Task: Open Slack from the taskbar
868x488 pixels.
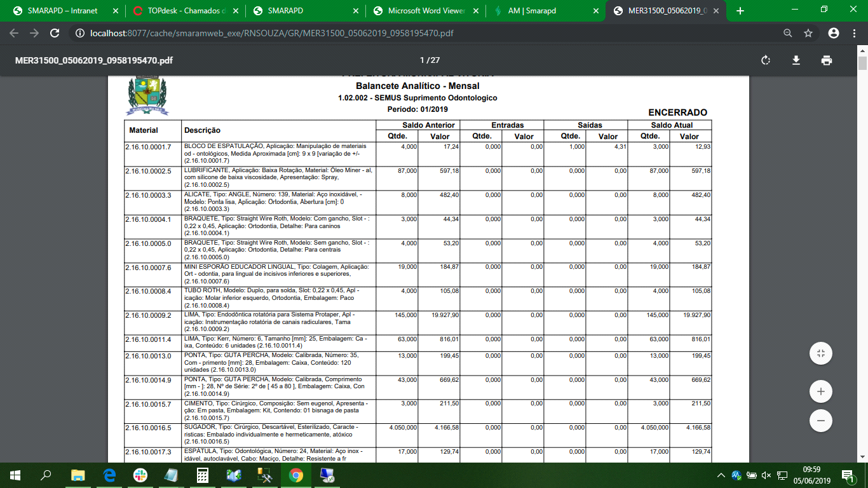Action: click(140, 475)
